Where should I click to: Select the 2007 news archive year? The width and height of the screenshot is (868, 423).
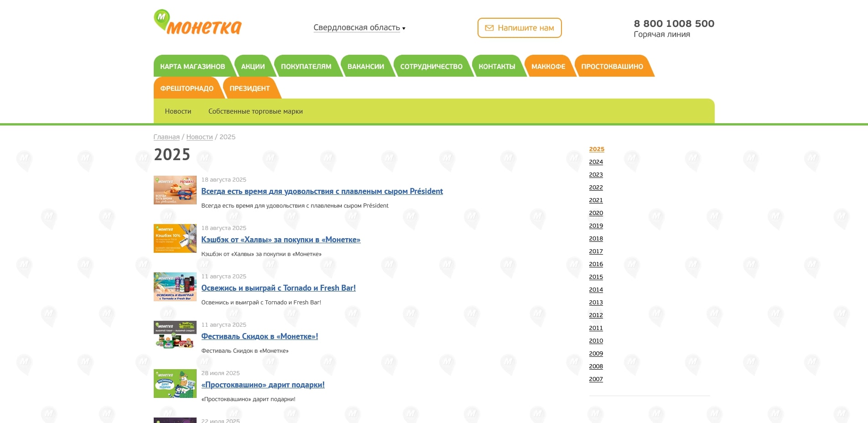pos(596,379)
